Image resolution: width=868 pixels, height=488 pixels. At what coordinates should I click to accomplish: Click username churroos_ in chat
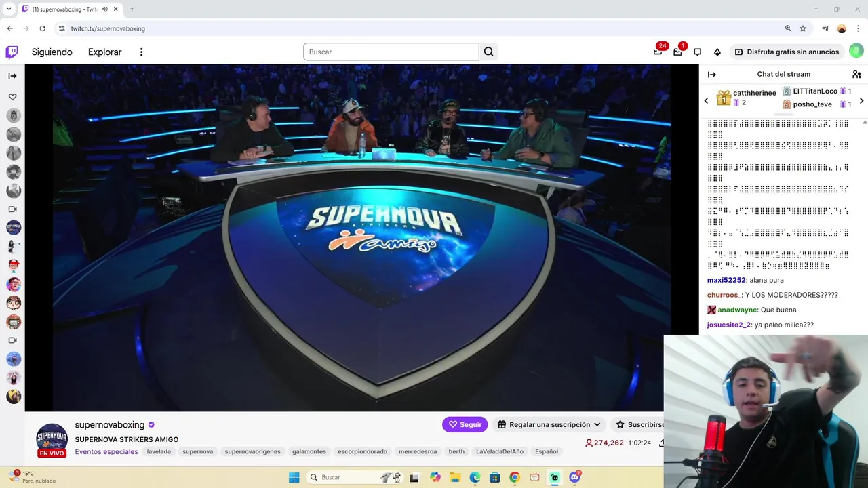click(x=724, y=295)
